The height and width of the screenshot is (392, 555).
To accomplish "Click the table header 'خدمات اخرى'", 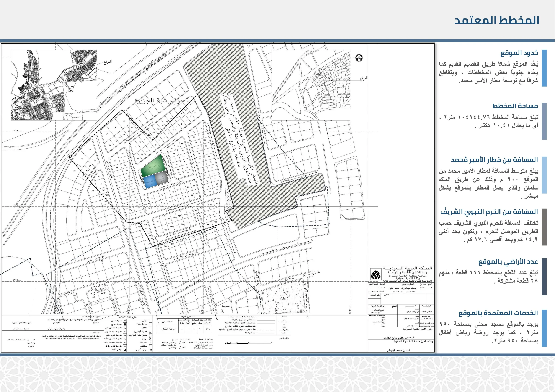I will tap(168, 322).
